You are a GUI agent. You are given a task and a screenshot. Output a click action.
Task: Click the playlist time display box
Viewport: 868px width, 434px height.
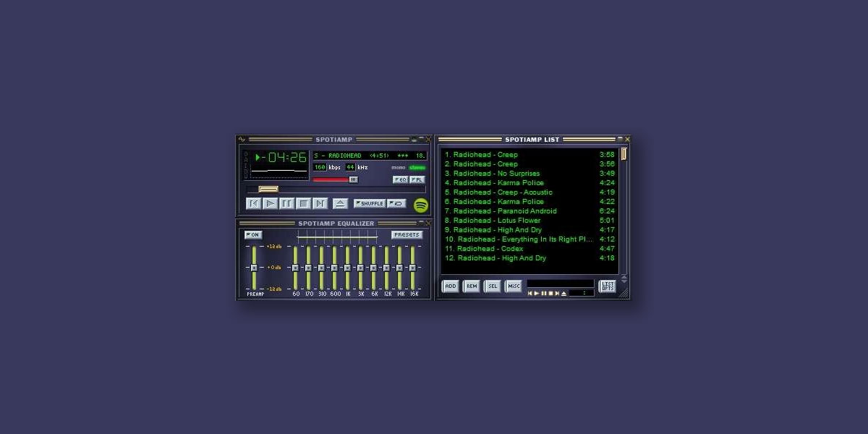582,293
